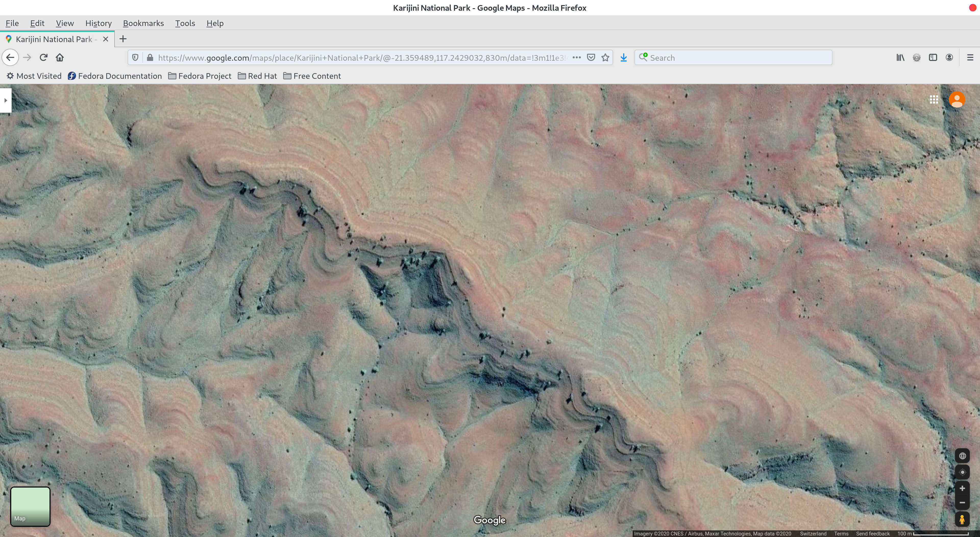This screenshot has width=980, height=537.
Task: Open the Edit menu
Action: [37, 23]
